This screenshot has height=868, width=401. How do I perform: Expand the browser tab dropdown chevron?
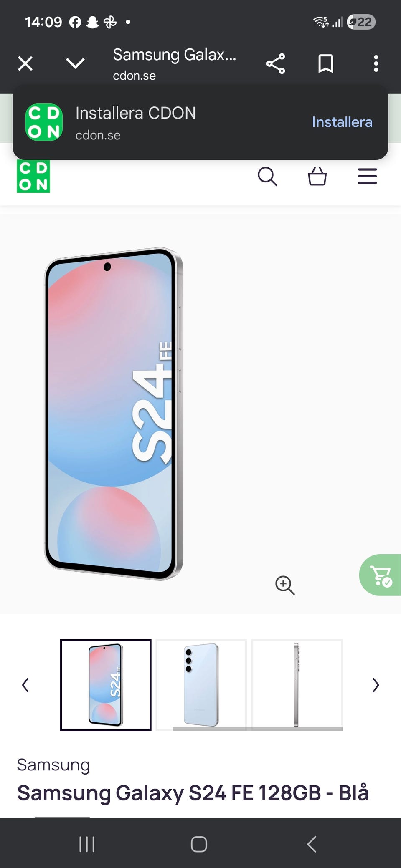76,64
